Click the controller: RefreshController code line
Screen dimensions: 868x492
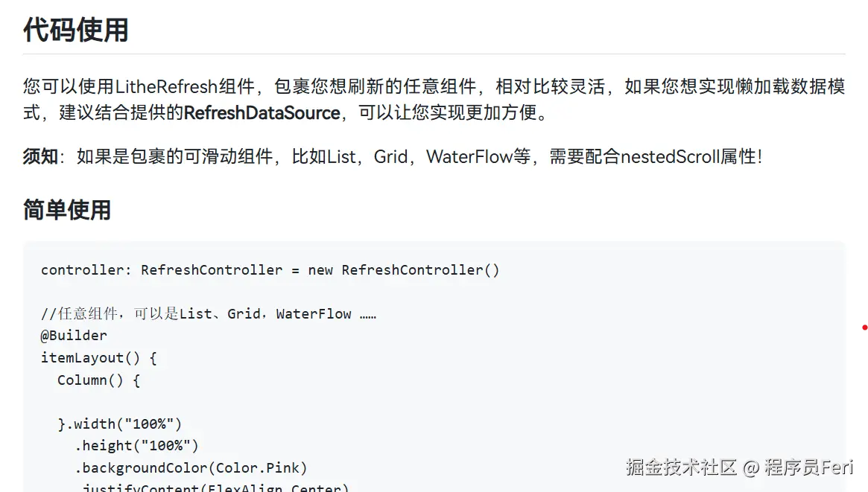(x=270, y=269)
